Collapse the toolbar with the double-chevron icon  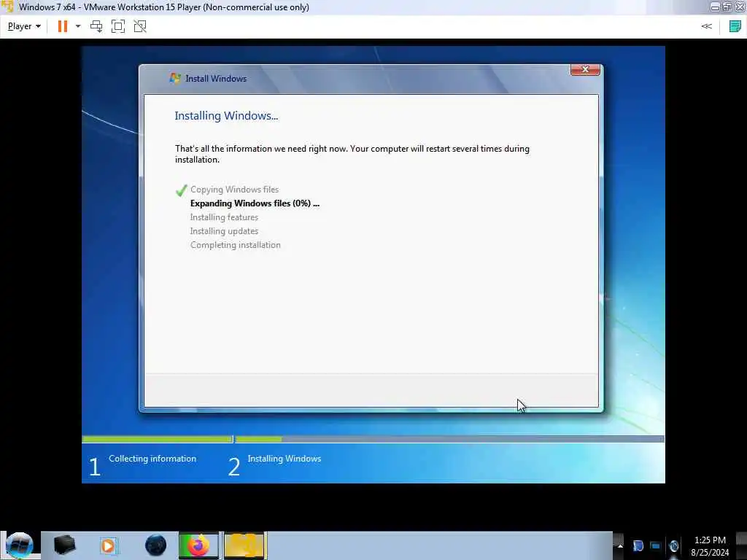pyautogui.click(x=706, y=26)
